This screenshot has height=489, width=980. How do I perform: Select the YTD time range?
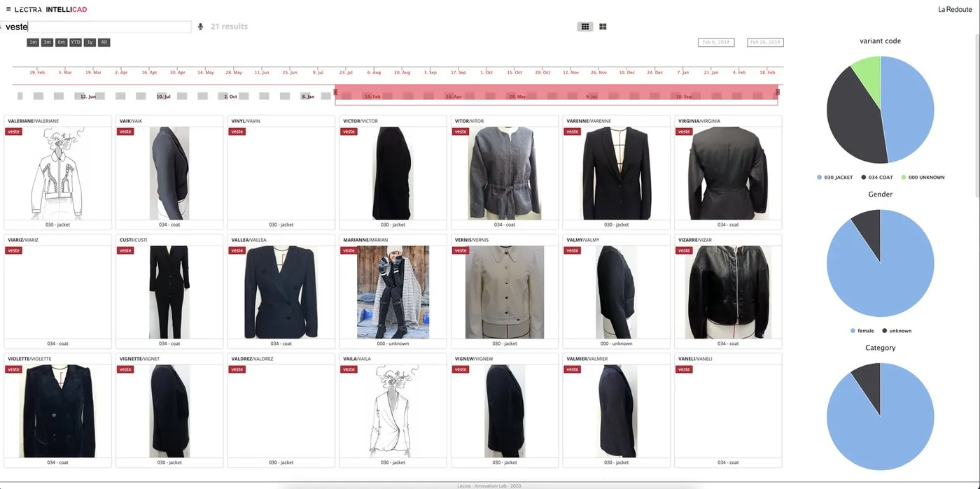pos(76,43)
